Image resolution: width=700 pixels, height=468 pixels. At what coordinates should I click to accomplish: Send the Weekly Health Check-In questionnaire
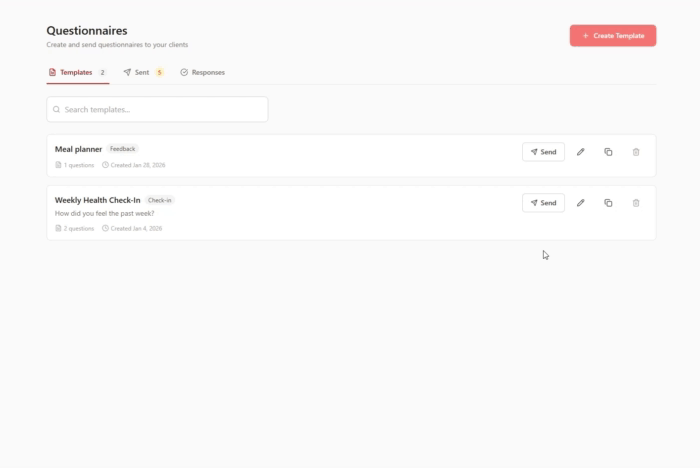pos(543,203)
